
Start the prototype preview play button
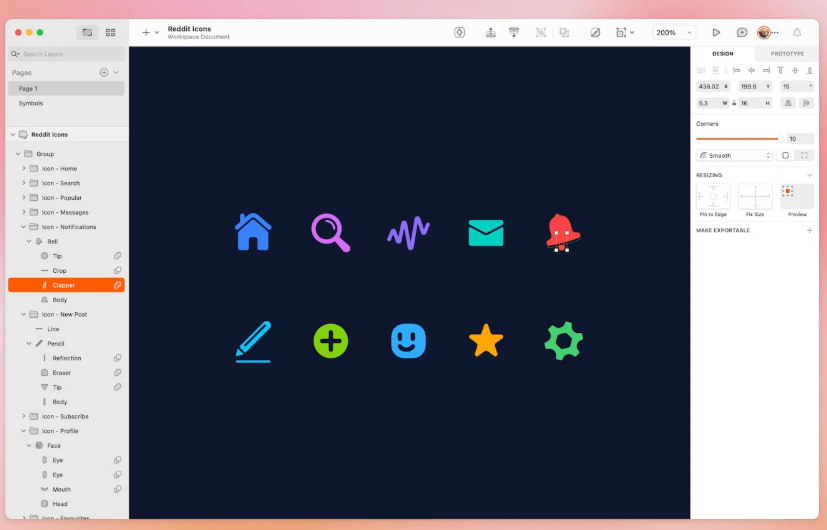coord(716,33)
